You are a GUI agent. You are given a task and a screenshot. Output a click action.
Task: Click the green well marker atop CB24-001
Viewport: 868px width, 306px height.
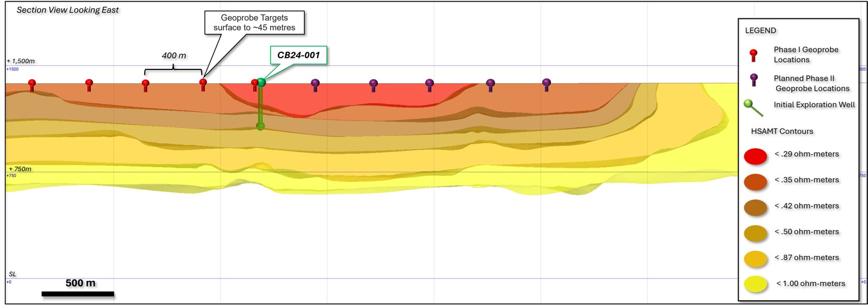(x=261, y=82)
